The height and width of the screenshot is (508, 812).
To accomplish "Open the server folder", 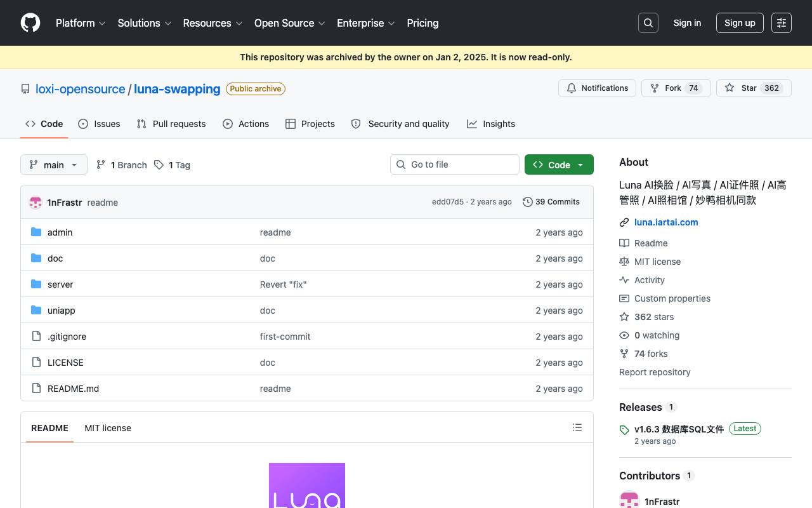I will [x=60, y=284].
